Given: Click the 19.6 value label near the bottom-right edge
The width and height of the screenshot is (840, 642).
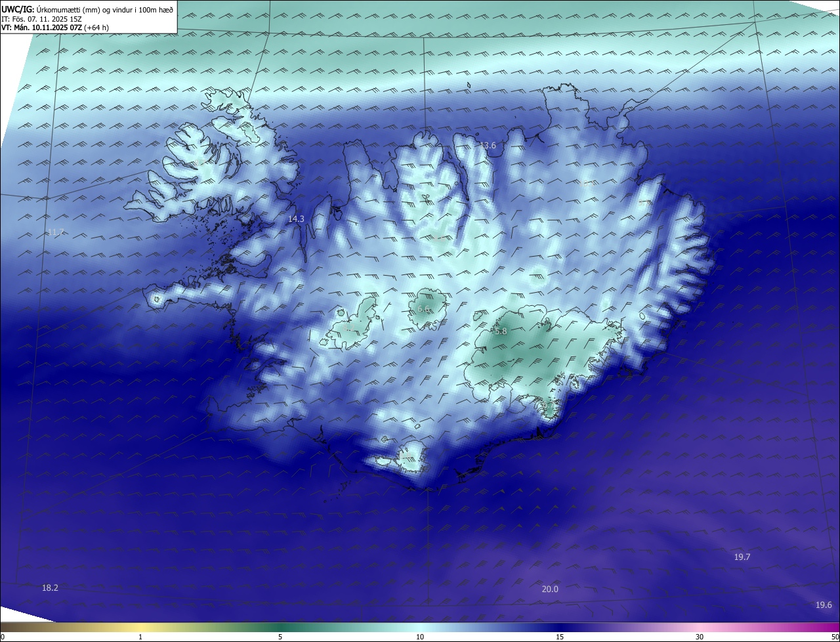Looking at the screenshot, I should [x=824, y=605].
